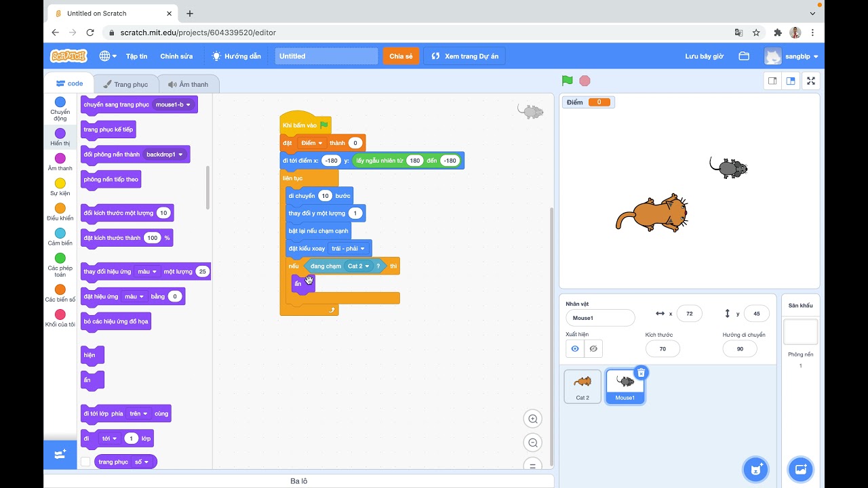Screen dimensions: 868x488
Task: Reload the browser page
Action: click(x=90, y=33)
